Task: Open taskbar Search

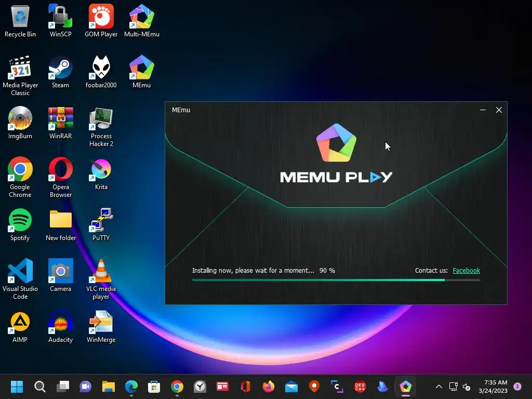Action: pos(39,387)
